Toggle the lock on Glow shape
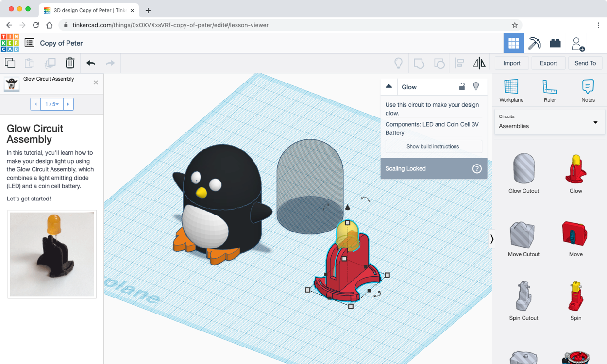 tap(462, 87)
